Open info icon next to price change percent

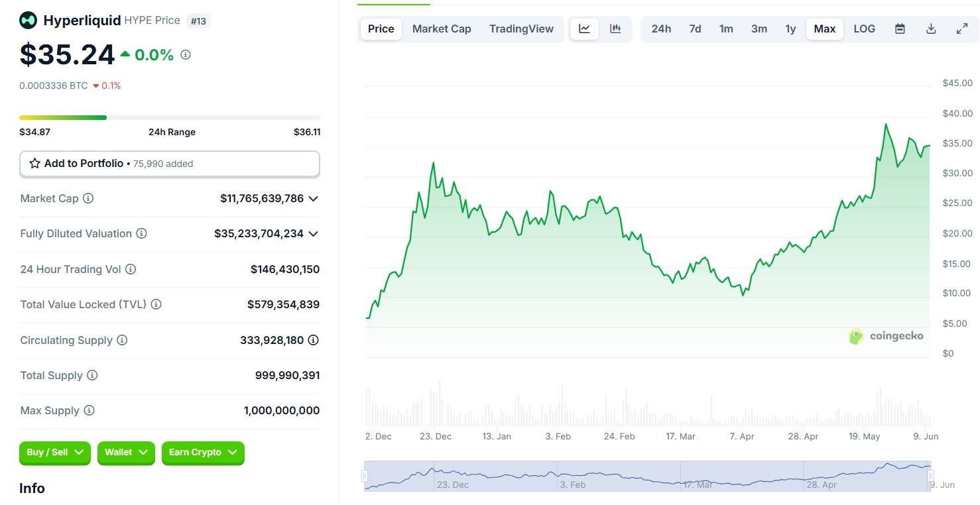pos(186,54)
